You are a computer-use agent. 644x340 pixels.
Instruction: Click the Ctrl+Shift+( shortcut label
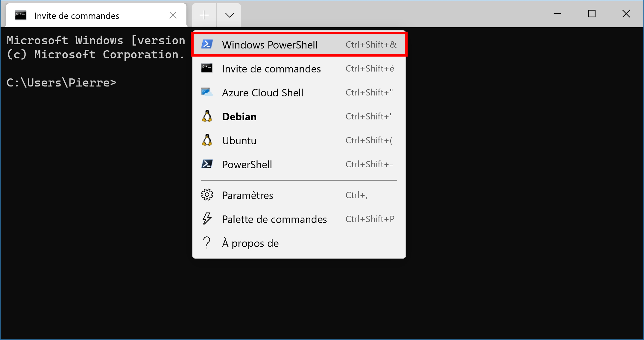(x=369, y=140)
